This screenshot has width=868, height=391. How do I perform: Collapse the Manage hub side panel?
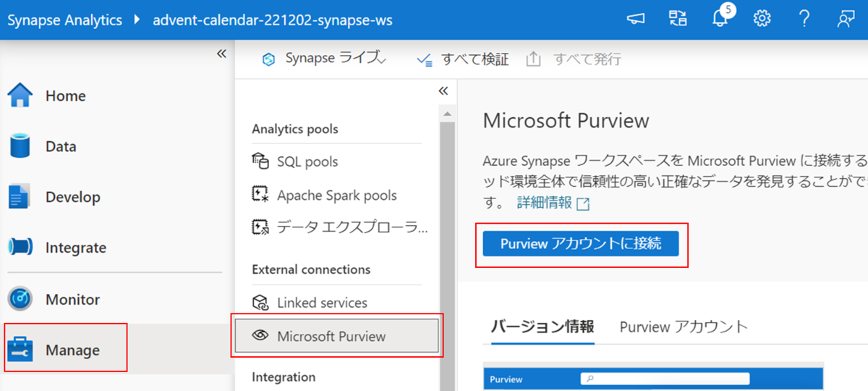(x=443, y=91)
